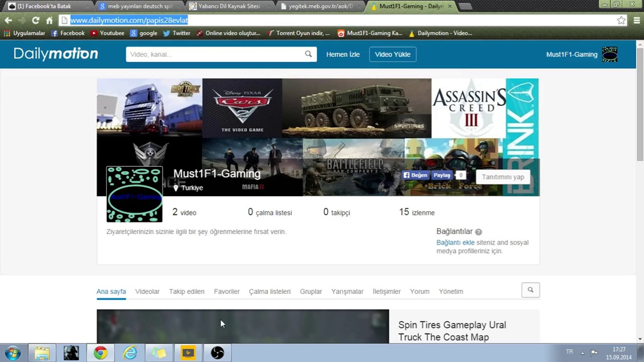This screenshot has width=644, height=362.
Task: Switch to the Gruplar tab
Action: (311, 291)
